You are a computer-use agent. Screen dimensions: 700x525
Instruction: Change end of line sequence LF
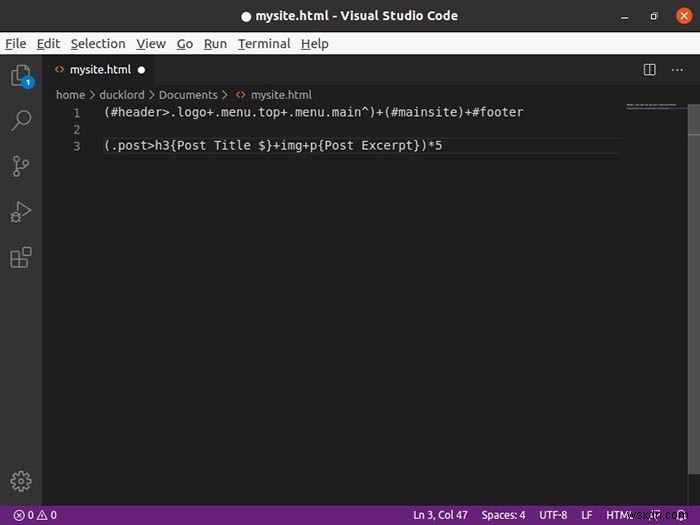pos(587,515)
